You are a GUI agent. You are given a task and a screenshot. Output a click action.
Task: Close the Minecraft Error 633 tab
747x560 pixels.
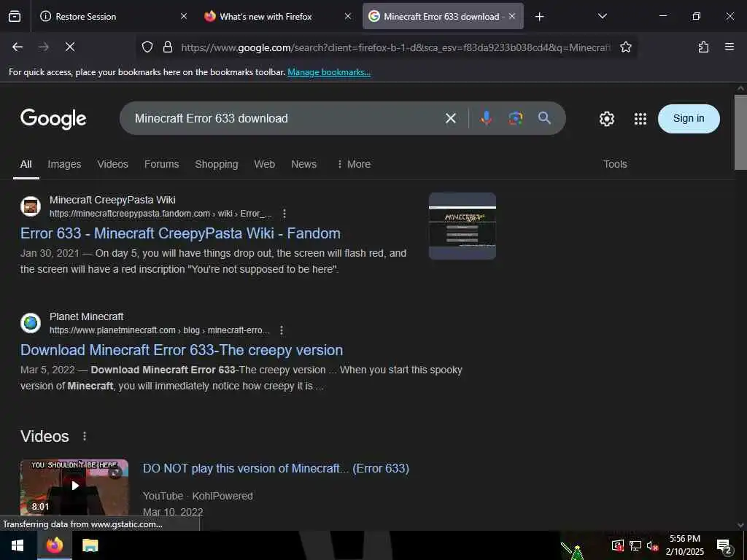512,16
